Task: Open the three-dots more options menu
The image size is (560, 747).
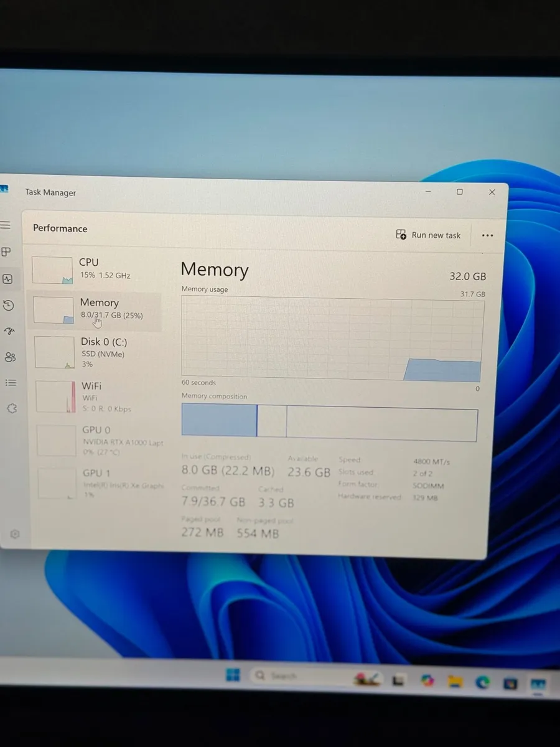Action: (487, 235)
